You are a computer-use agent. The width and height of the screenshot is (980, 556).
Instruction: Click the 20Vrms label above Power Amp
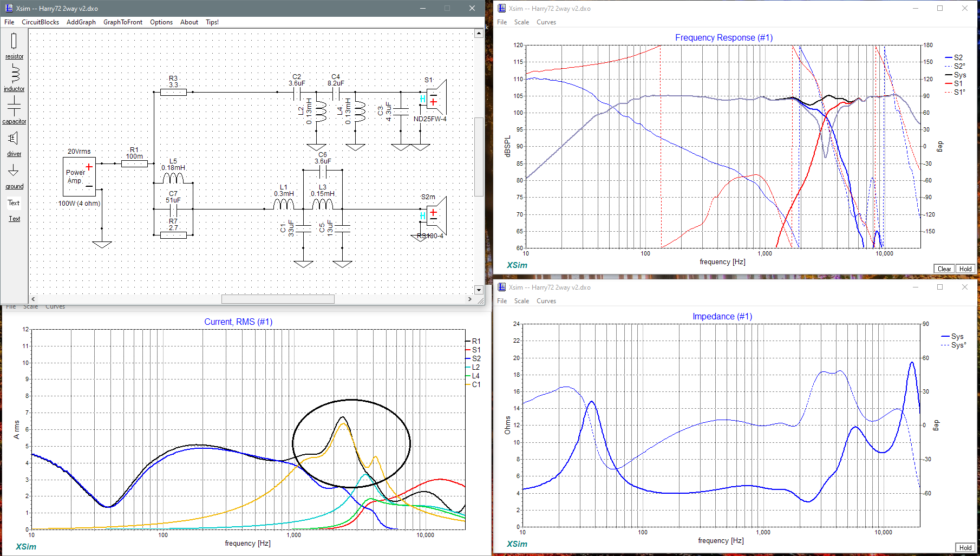tap(79, 152)
